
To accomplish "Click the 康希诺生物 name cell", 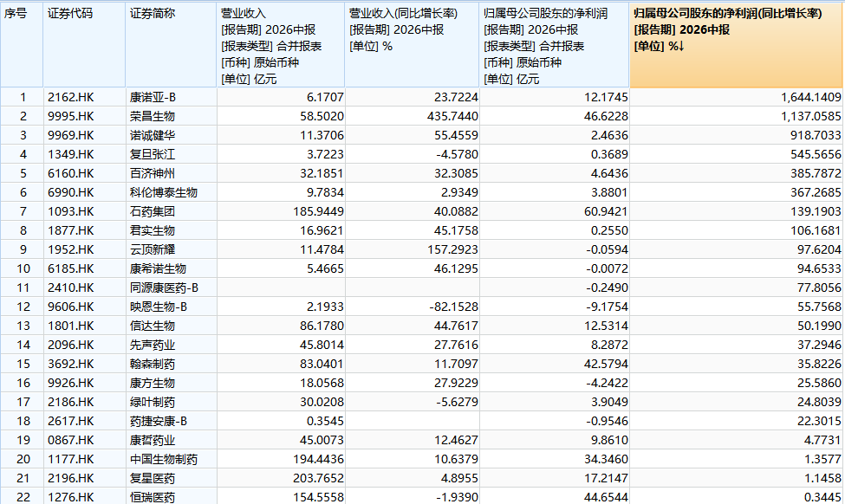I will click(158, 268).
